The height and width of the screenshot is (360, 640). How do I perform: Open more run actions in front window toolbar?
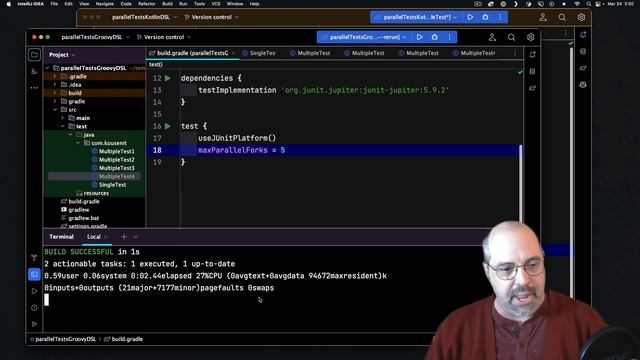[x=450, y=37]
